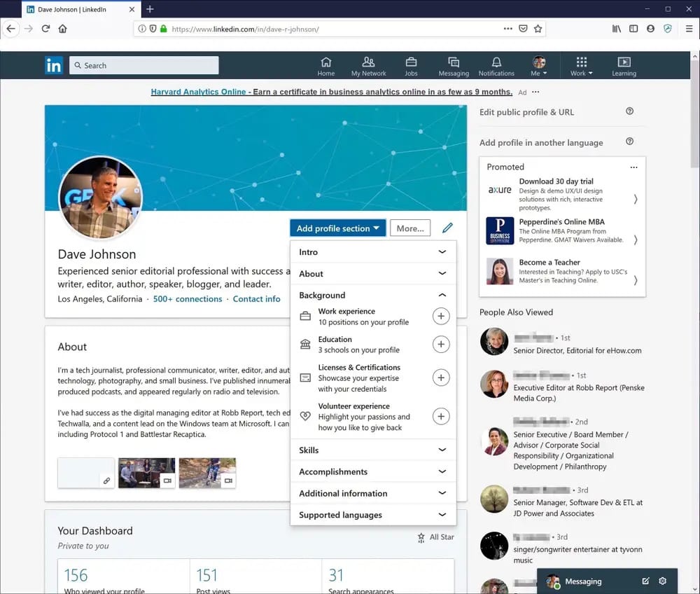Image resolution: width=700 pixels, height=594 pixels.
Task: Go back with browser back arrow
Action: [10, 29]
